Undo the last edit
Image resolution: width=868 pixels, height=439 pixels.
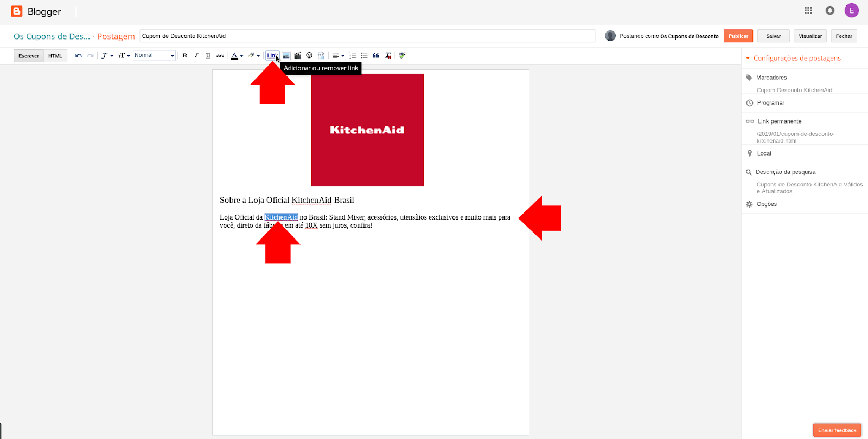(x=79, y=55)
